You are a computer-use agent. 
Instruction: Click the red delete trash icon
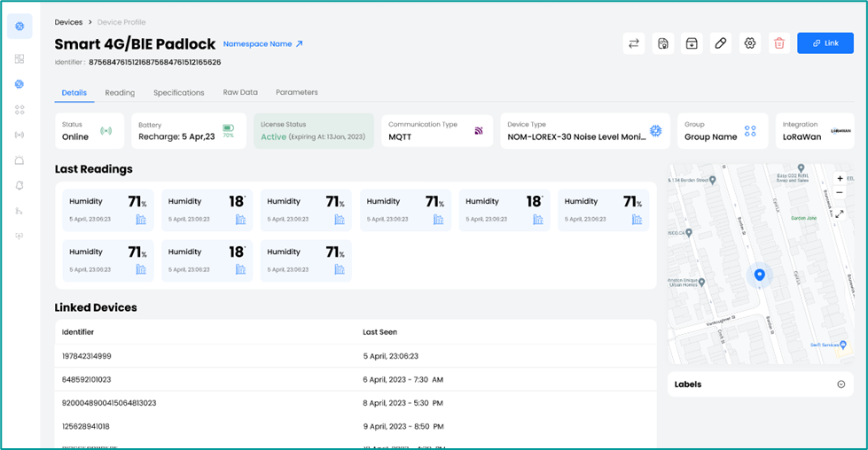(778, 43)
